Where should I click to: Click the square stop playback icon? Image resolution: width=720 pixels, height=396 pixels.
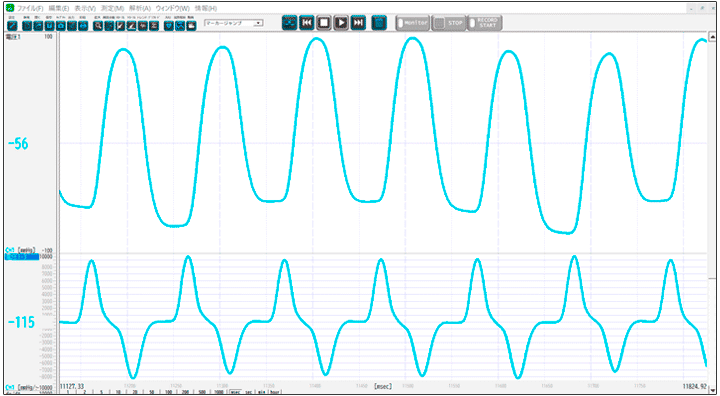coord(324,23)
